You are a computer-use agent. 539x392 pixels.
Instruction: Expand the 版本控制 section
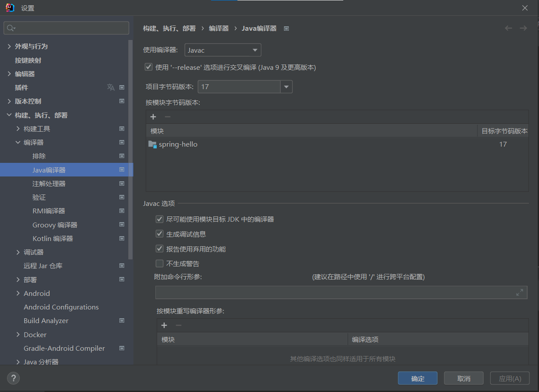coord(9,101)
